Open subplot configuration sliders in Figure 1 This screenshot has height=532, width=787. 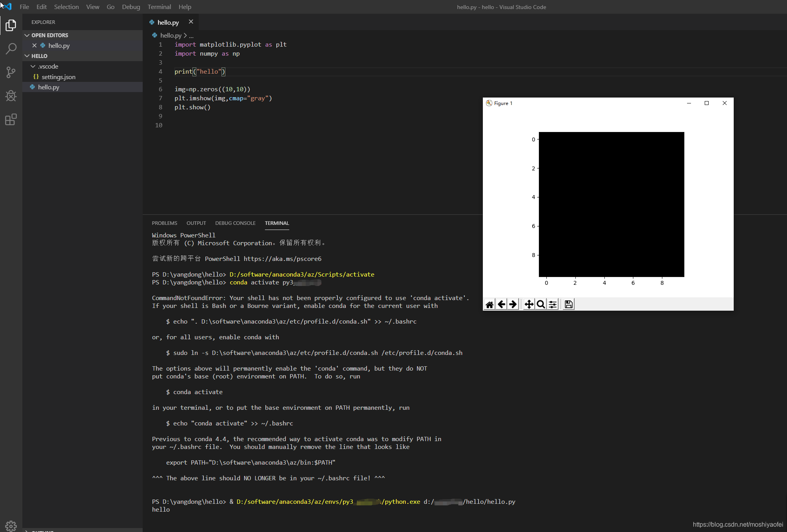coord(553,304)
